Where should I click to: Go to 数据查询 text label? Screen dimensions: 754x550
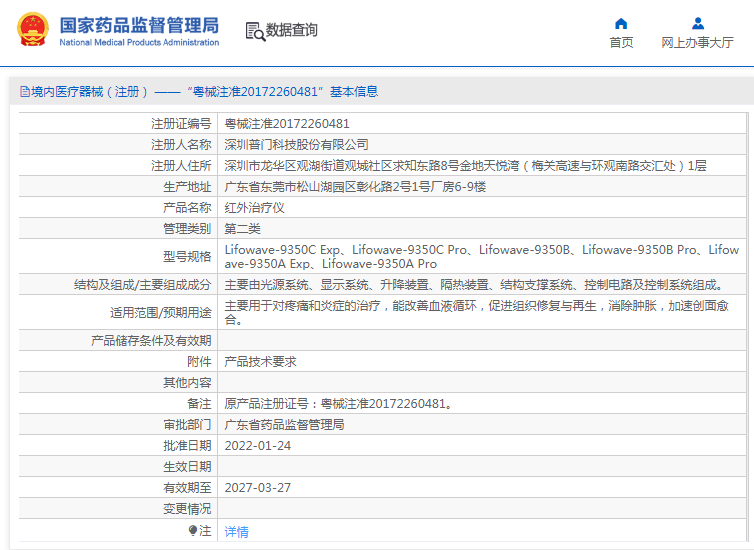(291, 31)
